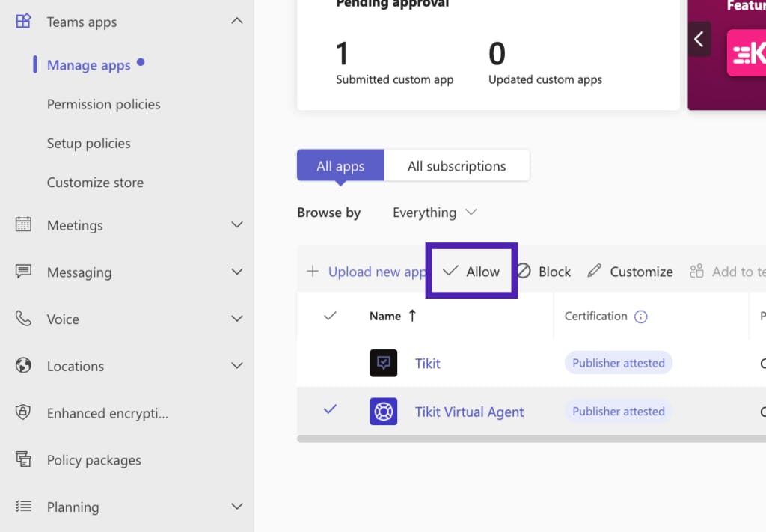This screenshot has width=766, height=532.
Task: Click the featured app back arrow
Action: click(699, 39)
